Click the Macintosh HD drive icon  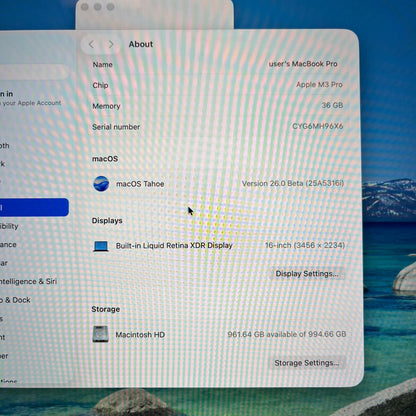[x=100, y=334]
